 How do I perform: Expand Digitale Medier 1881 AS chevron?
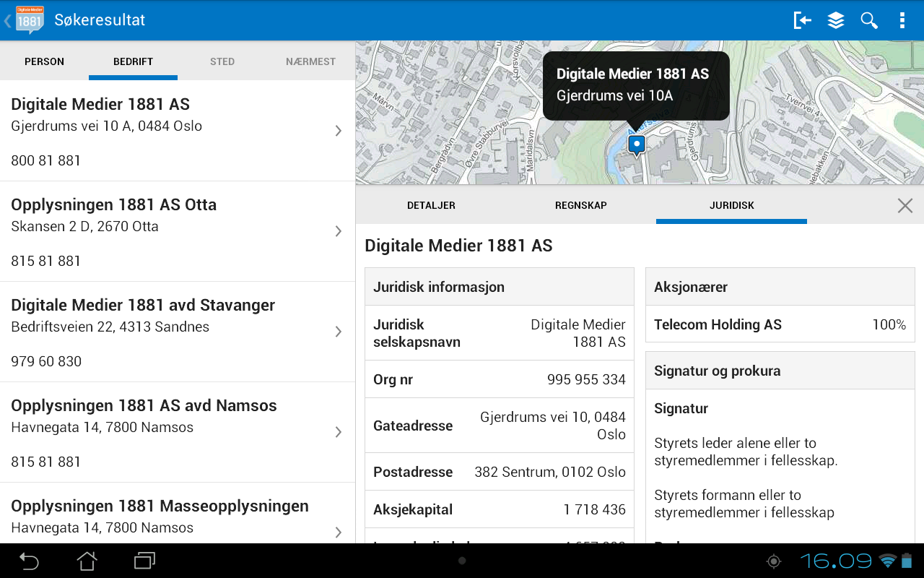point(338,131)
